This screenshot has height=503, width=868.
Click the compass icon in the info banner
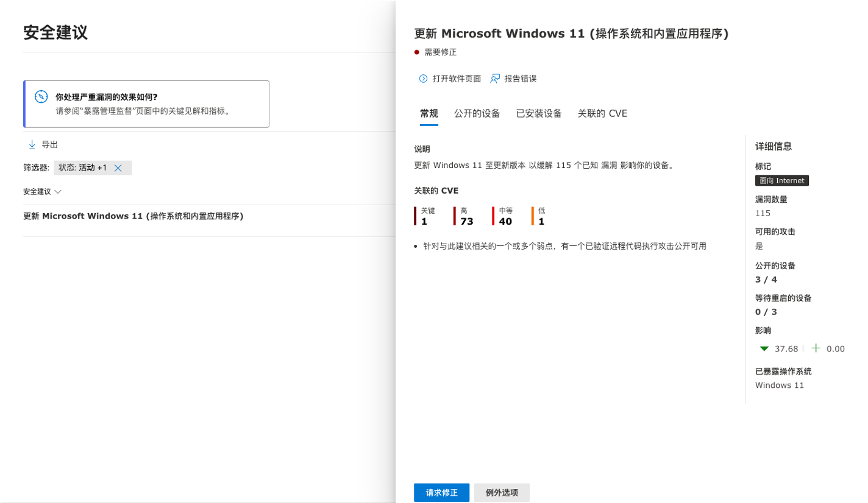41,97
